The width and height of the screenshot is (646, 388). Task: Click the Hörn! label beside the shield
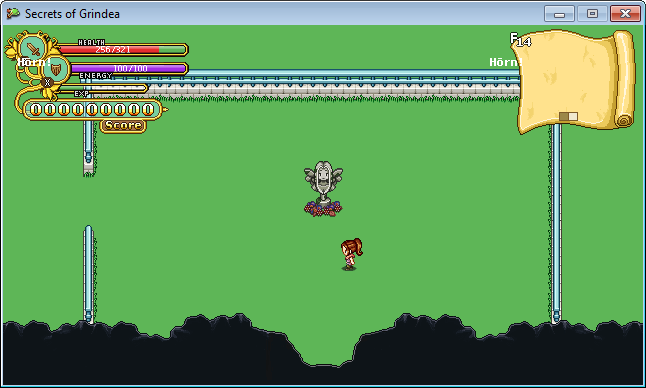point(34,62)
